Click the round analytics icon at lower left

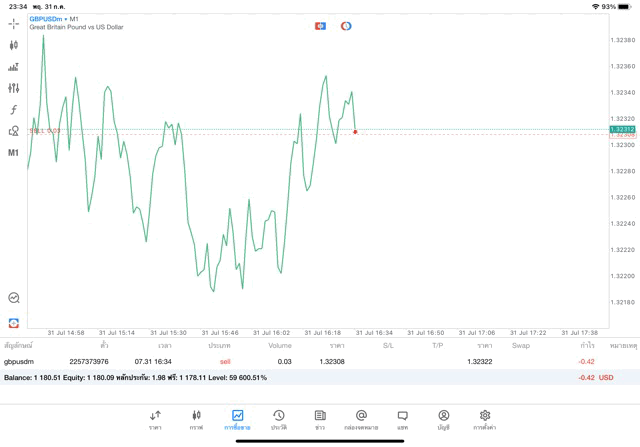click(x=14, y=297)
